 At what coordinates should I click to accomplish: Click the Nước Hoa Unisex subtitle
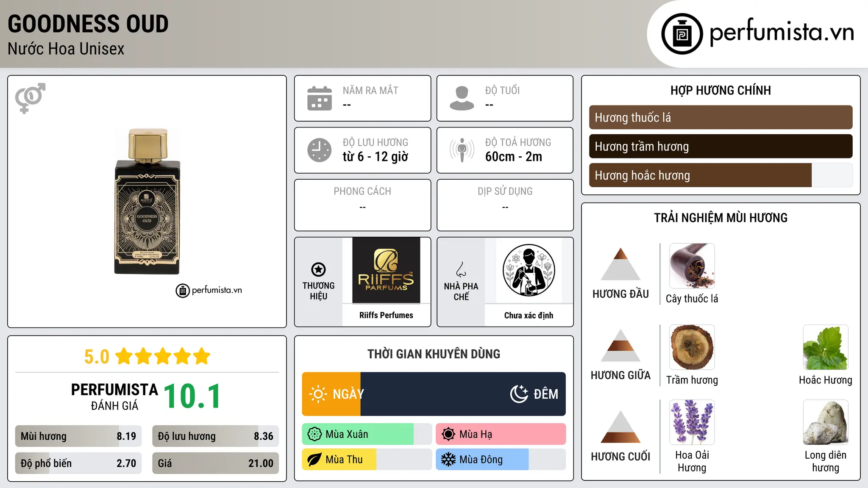tap(66, 49)
